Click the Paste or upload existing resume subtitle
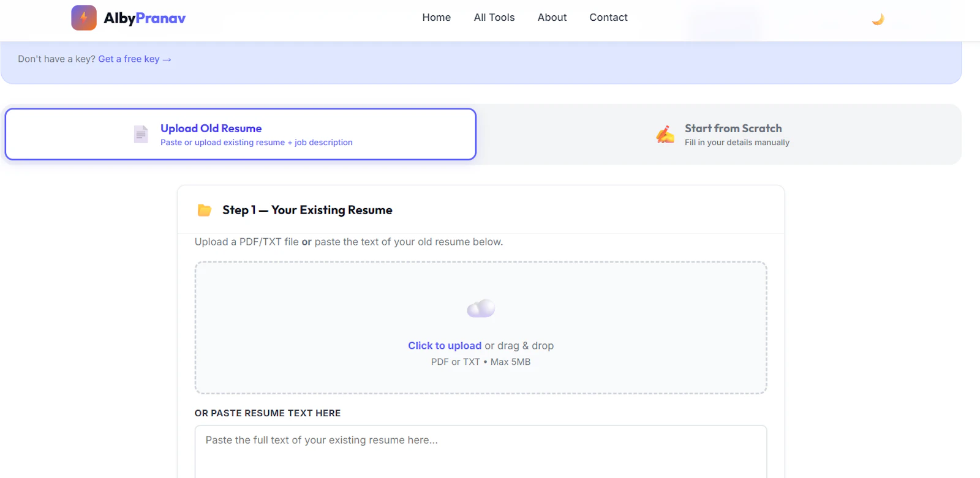This screenshot has width=980, height=478. pyautogui.click(x=257, y=143)
